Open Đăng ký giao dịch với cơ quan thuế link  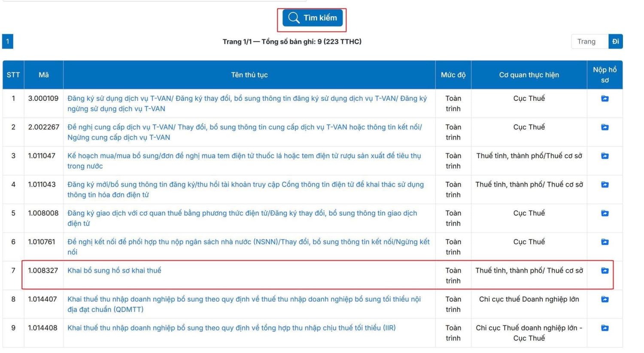(242, 214)
